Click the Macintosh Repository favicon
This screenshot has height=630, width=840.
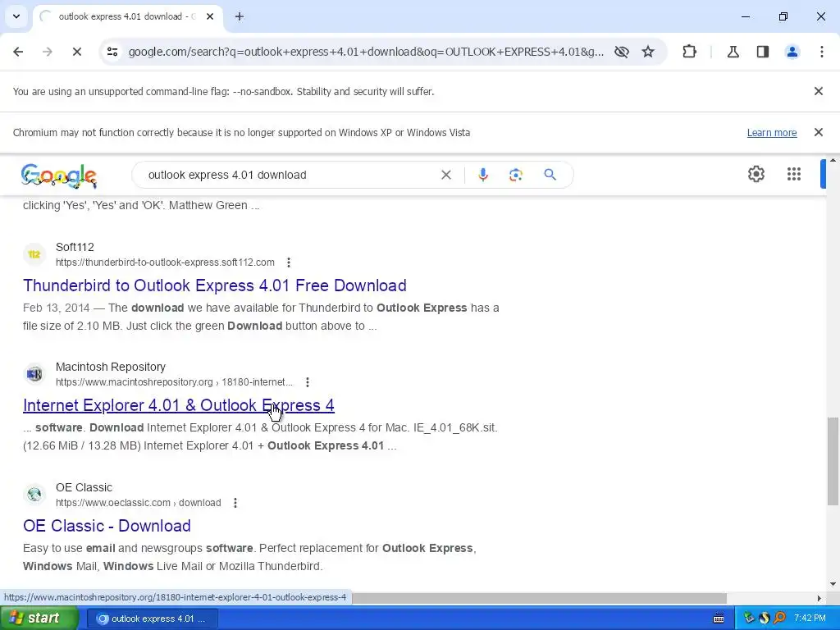[34, 374]
